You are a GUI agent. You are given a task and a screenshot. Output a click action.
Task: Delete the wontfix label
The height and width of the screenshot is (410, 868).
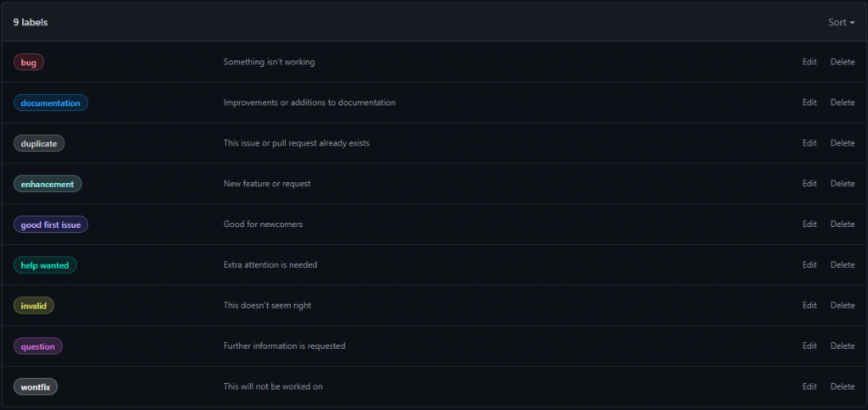click(x=843, y=386)
